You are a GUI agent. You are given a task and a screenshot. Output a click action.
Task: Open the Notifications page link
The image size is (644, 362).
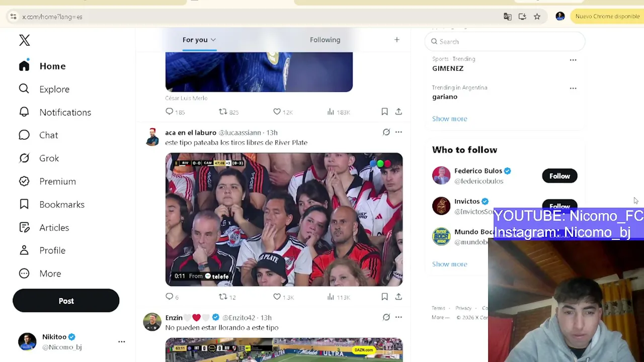click(65, 112)
